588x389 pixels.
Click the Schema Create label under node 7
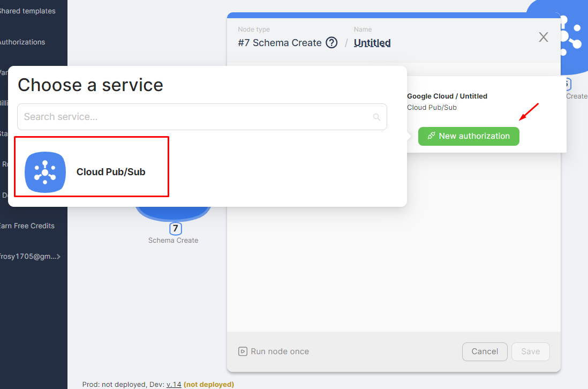(x=173, y=241)
